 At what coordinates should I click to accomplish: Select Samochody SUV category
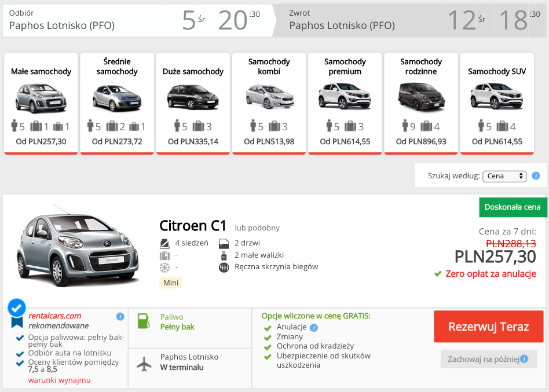coord(497,103)
